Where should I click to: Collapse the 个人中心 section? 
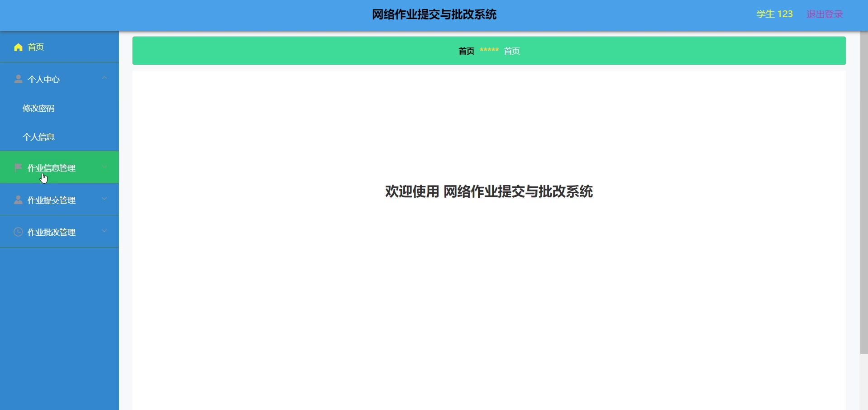pyautogui.click(x=105, y=78)
